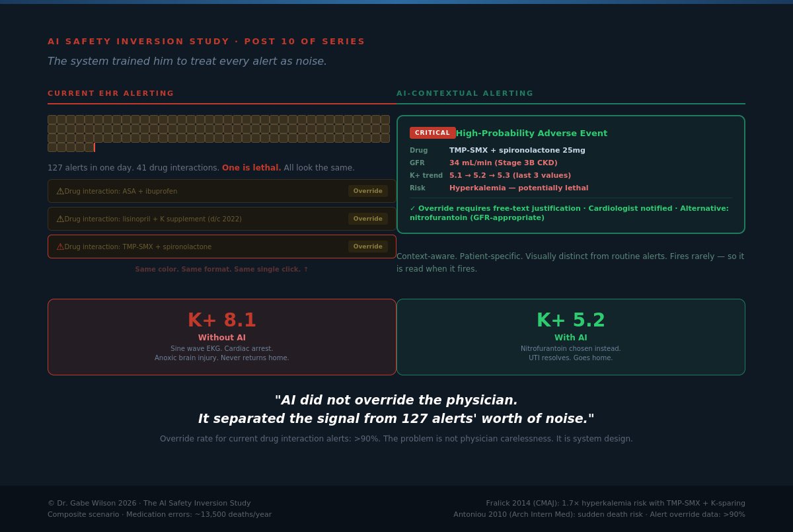Click the red CRITICAL badge

click(432, 133)
